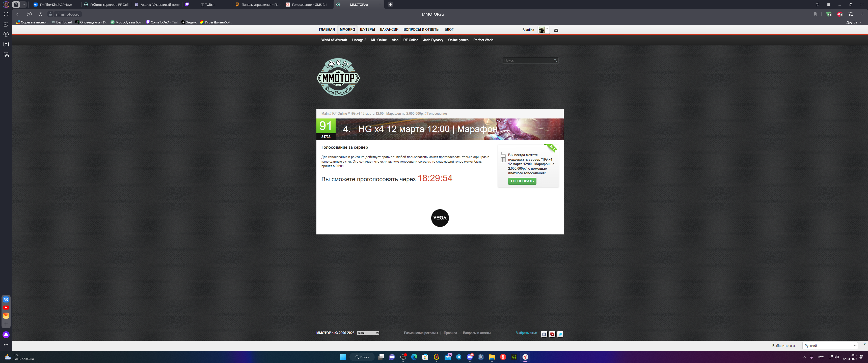
Task: Open Discord from the taskbar
Action: point(470,357)
